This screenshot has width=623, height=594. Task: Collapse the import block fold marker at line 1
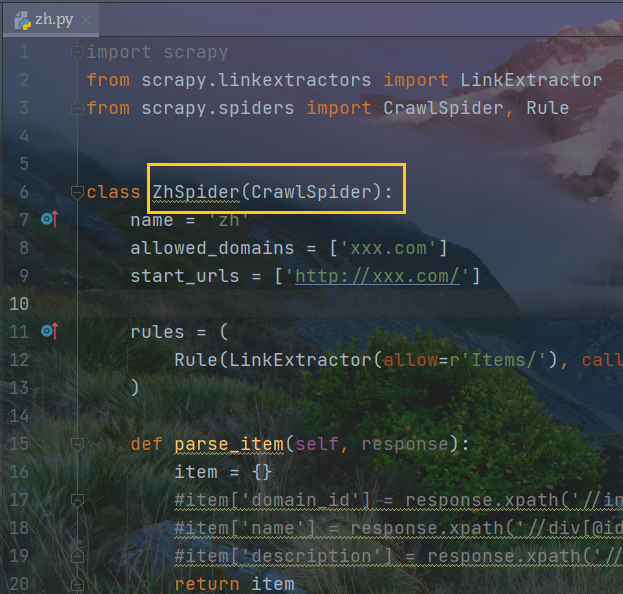pos(77,52)
